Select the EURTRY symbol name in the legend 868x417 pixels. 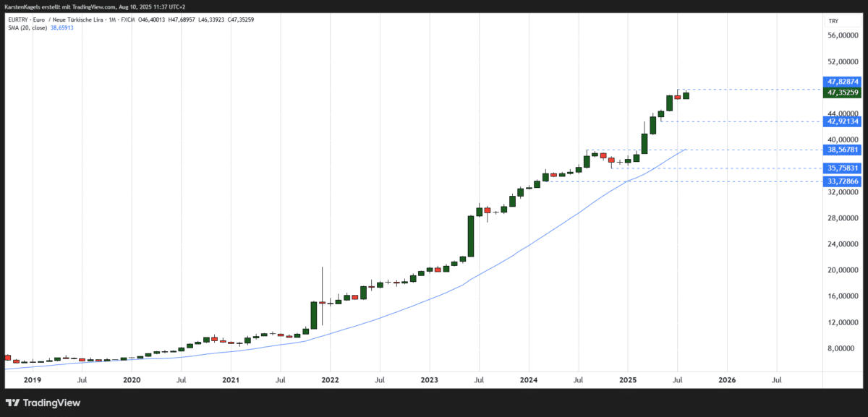click(19, 20)
